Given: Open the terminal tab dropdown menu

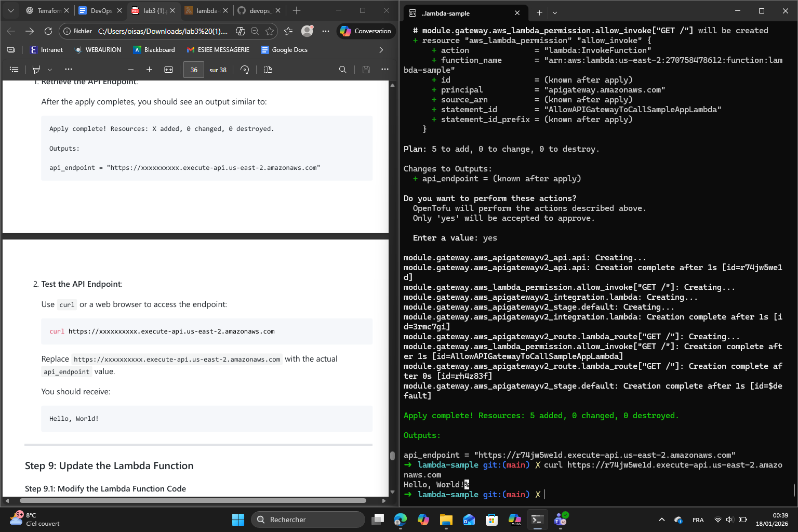Looking at the screenshot, I should pyautogui.click(x=554, y=12).
